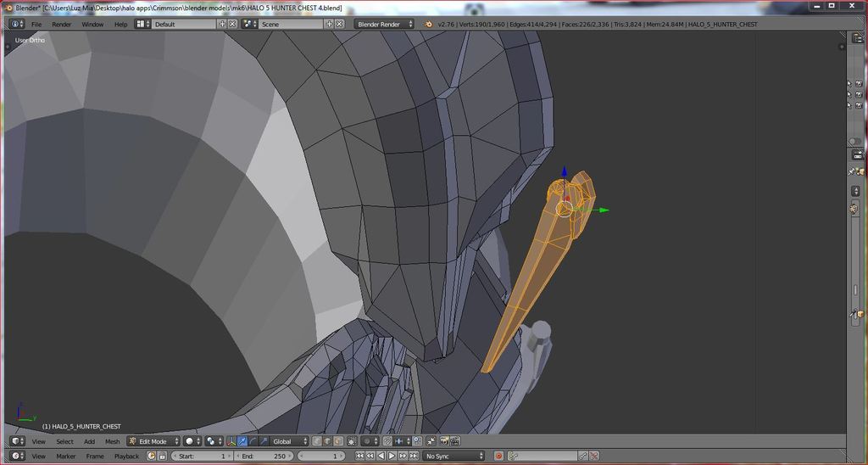
Task: Click the Scene name field
Action: click(292, 24)
